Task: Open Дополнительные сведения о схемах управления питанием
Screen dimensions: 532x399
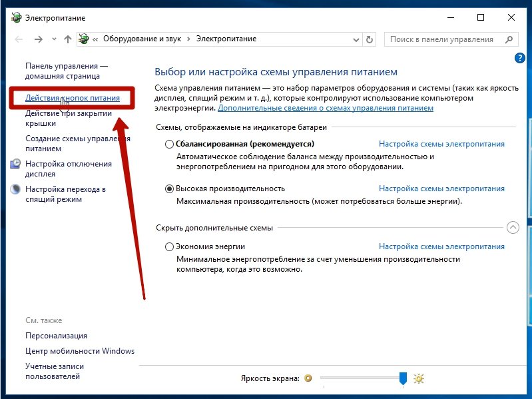Action: [326, 108]
